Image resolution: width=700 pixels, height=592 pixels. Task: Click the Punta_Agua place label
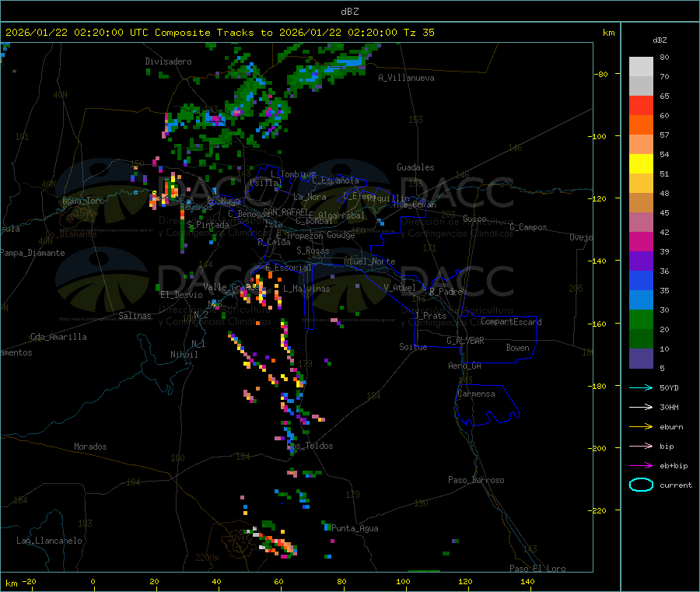click(355, 528)
